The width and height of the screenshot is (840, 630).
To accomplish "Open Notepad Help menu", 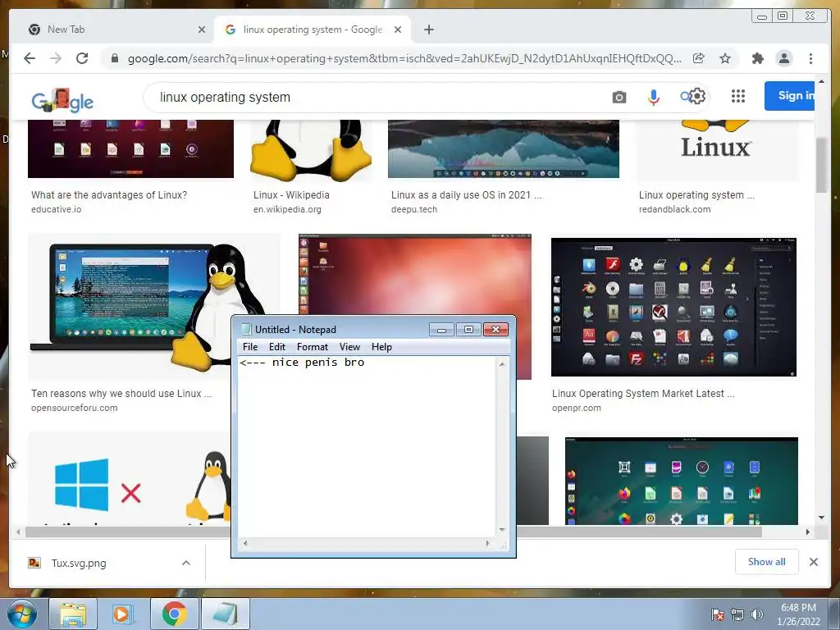I will tap(382, 347).
